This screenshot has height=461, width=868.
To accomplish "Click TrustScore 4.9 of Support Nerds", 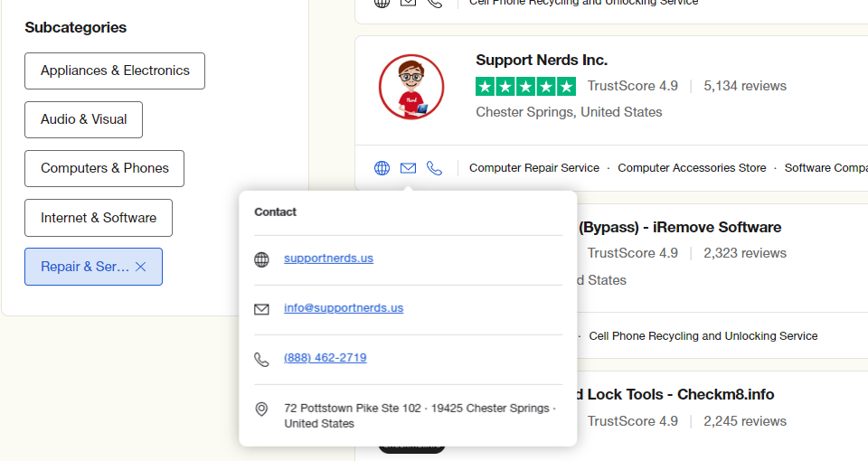I will pos(632,86).
